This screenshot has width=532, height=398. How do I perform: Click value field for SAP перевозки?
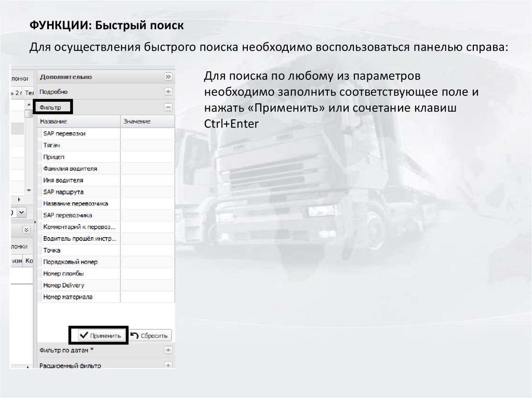(x=148, y=133)
